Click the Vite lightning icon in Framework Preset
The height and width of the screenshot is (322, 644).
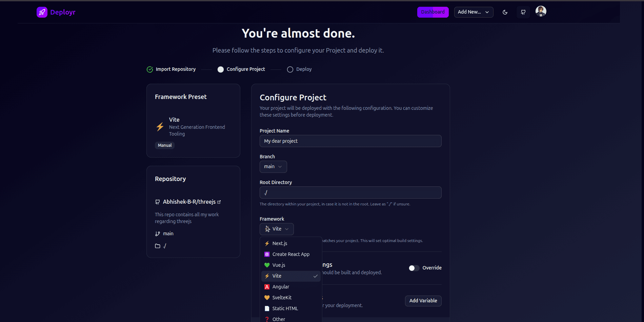(x=160, y=126)
